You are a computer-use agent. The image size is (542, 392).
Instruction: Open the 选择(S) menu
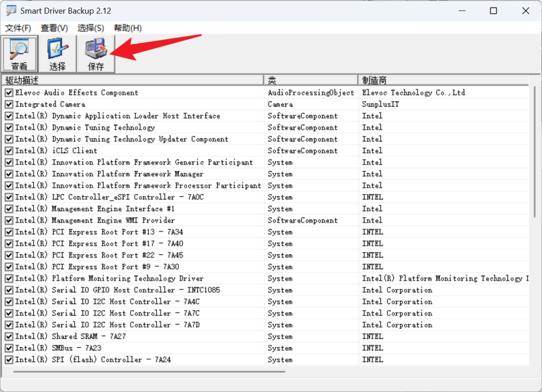point(90,28)
